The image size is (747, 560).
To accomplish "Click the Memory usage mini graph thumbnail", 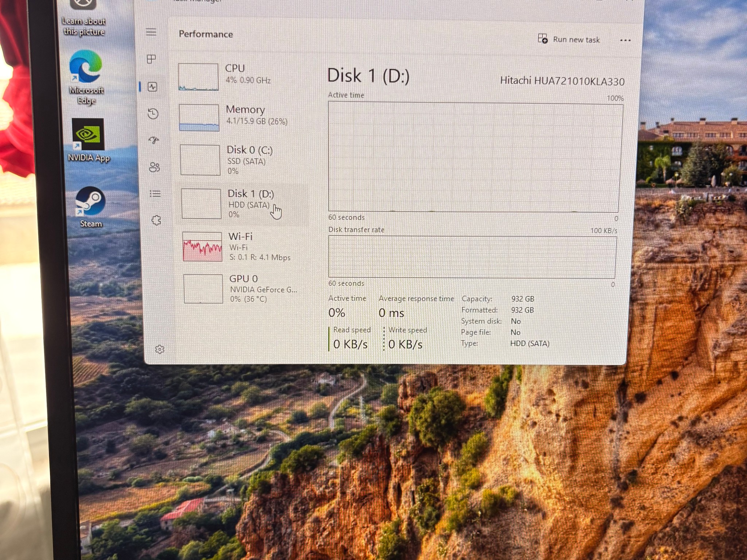I will [x=199, y=118].
